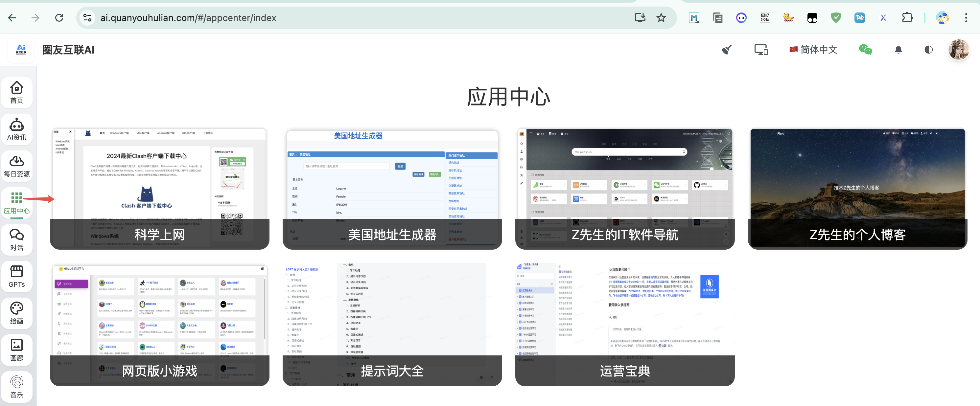Viewport: 980px width, 406px height.
Task: Open the 简体中文 language selector
Action: click(x=813, y=50)
